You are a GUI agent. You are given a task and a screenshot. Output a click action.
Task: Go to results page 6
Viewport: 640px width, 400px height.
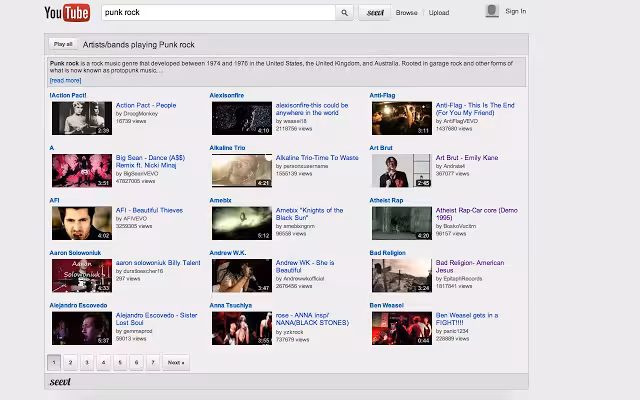click(x=136, y=362)
